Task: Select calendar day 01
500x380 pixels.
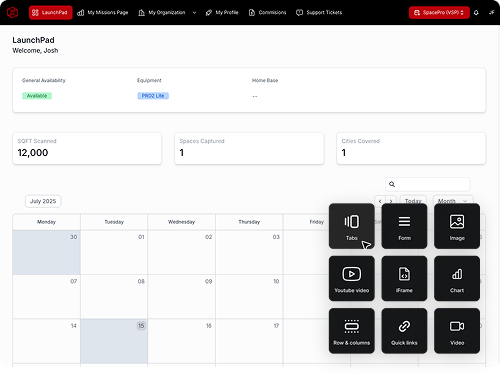Action: [114, 252]
